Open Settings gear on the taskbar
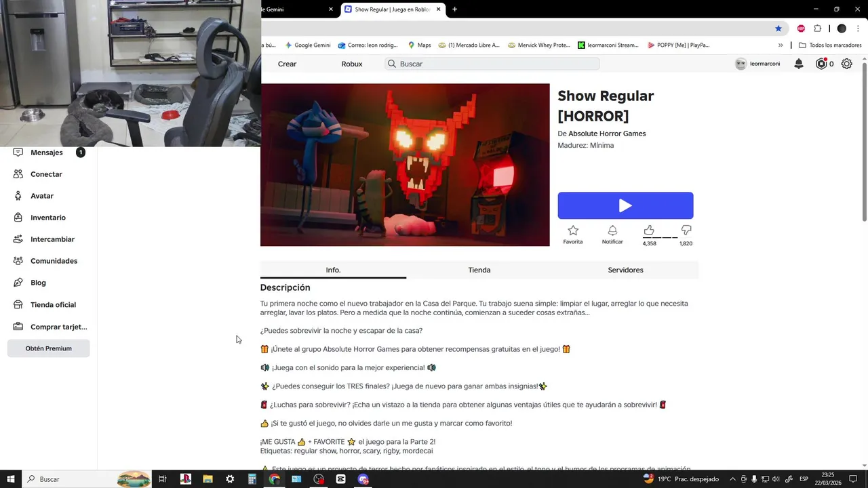 (230, 479)
